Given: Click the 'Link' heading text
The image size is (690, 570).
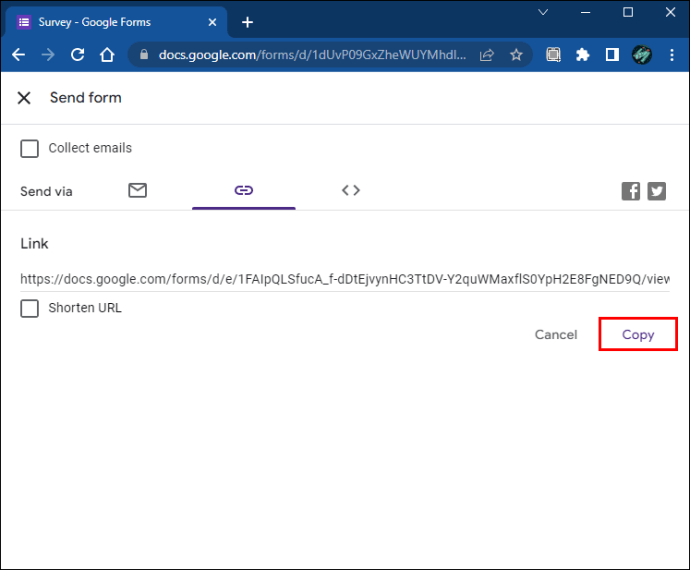Looking at the screenshot, I should point(34,243).
